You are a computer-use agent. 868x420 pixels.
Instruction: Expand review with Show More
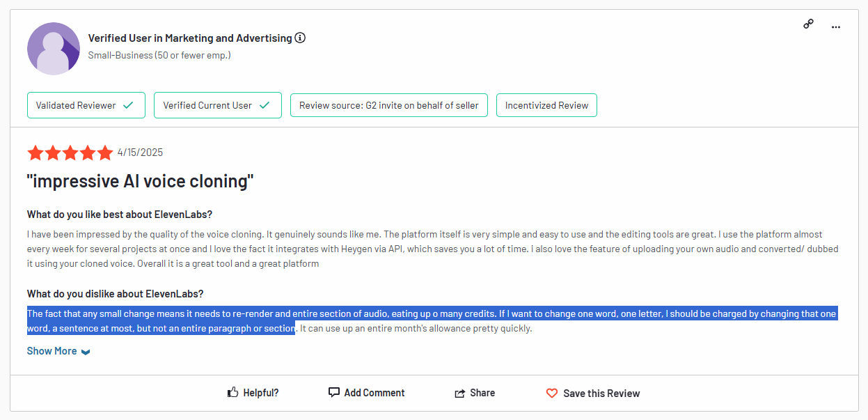coord(52,351)
